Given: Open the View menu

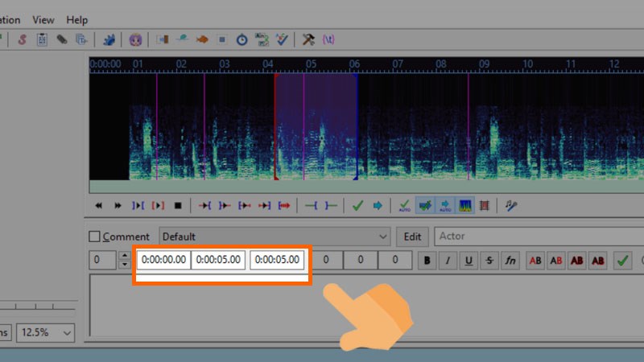Looking at the screenshot, I should [43, 19].
